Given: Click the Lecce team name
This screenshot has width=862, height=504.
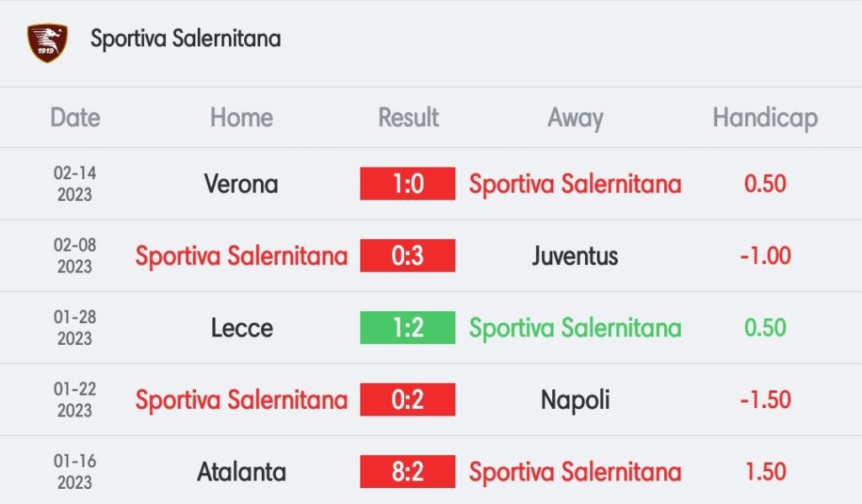Looking at the screenshot, I should click(242, 327).
